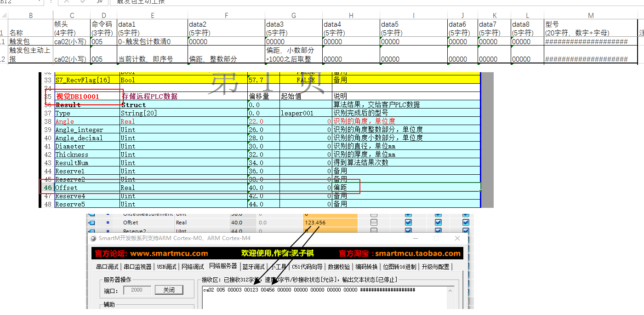Screen dimensions: 644x315
Task: Click the tag icon beside the Offset row
Action: [x=91, y=223]
